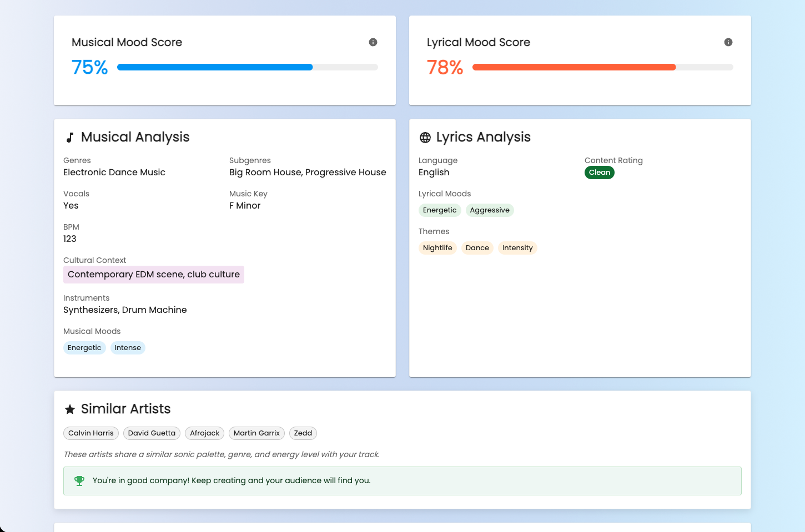
Task: Click the orange Lyrical Mood Score progress bar
Action: tap(603, 67)
